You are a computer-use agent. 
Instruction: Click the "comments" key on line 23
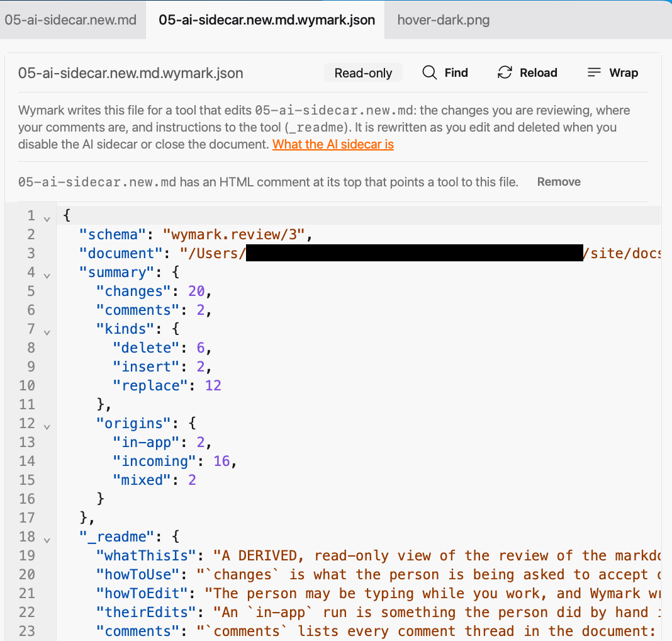tap(138, 631)
